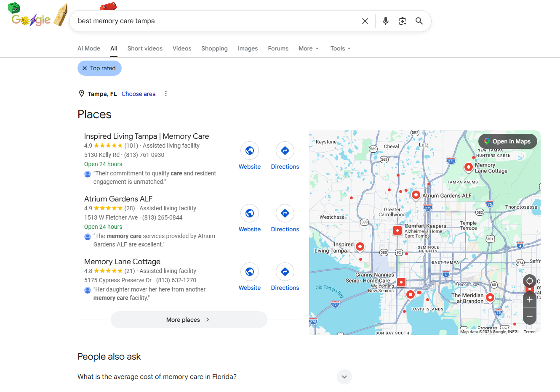Select the Welcoming New Seniors map pin

click(411, 295)
